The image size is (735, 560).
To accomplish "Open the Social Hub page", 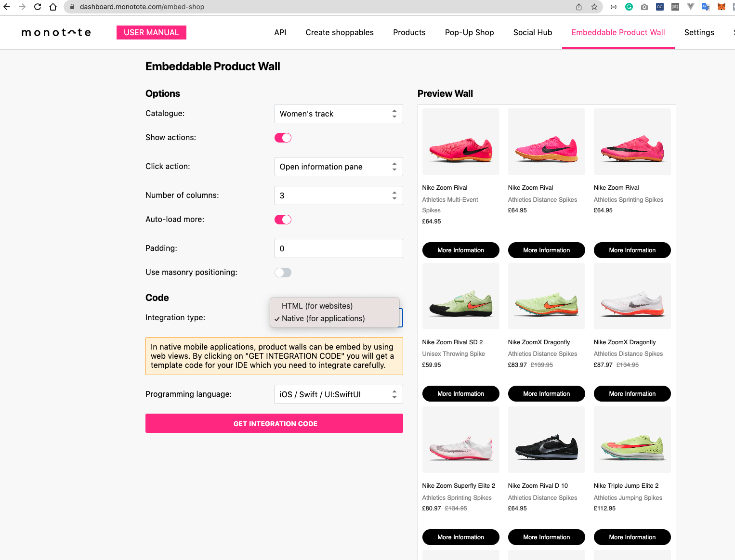I will pyautogui.click(x=533, y=32).
